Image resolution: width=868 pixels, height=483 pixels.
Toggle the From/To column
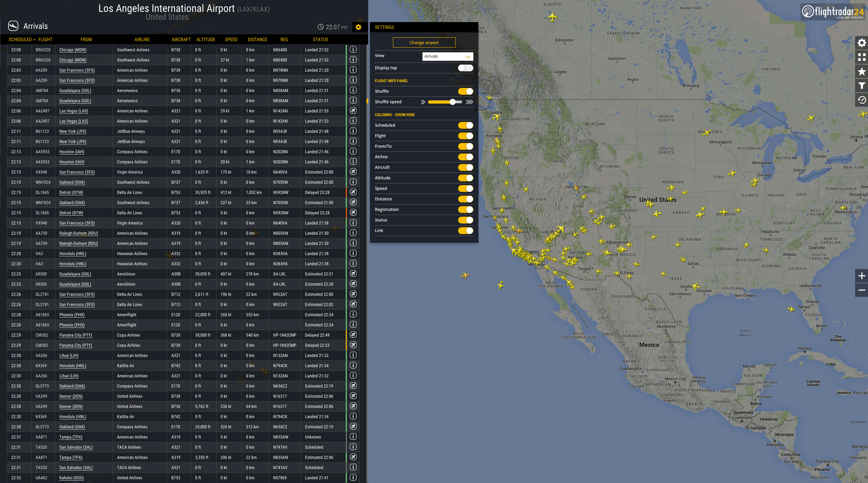point(465,146)
